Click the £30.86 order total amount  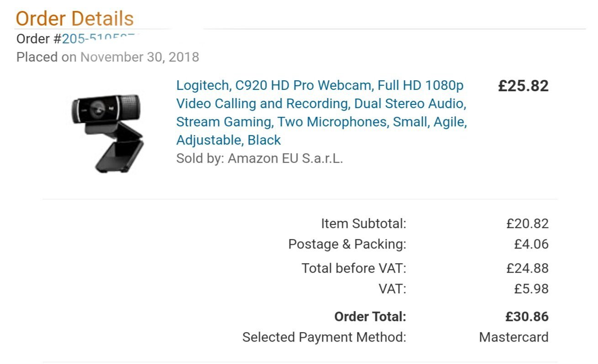pyautogui.click(x=527, y=317)
